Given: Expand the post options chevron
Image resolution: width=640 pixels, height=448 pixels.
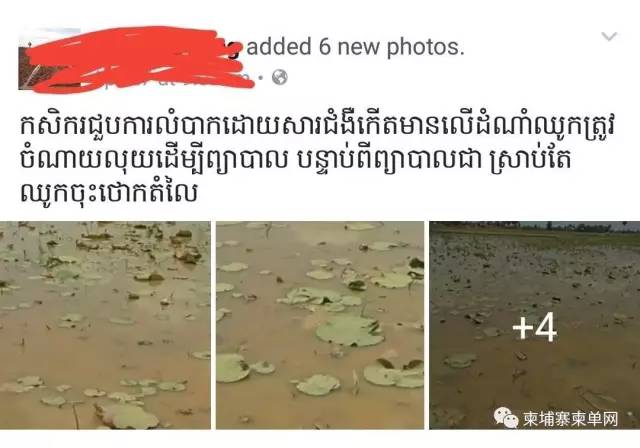Looking at the screenshot, I should (x=609, y=37).
